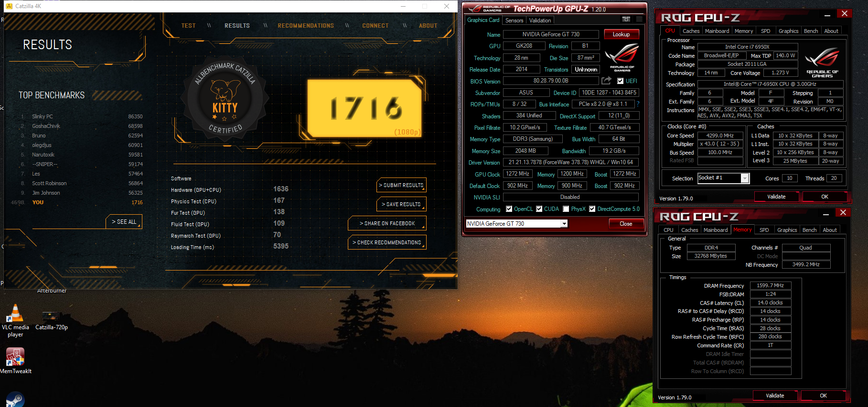Toggle the CUDA checkbox
This screenshot has height=407, width=868.
[x=539, y=209]
